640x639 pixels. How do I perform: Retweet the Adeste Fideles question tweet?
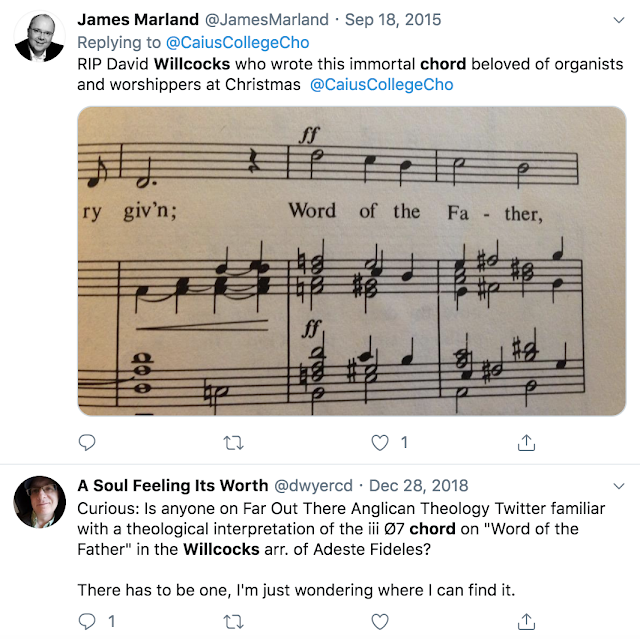coord(233,622)
